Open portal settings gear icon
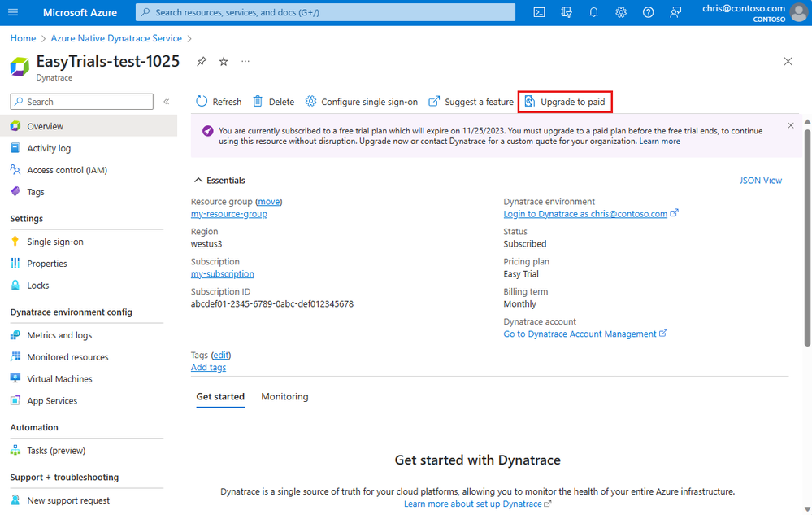The height and width of the screenshot is (515, 812). (621, 12)
